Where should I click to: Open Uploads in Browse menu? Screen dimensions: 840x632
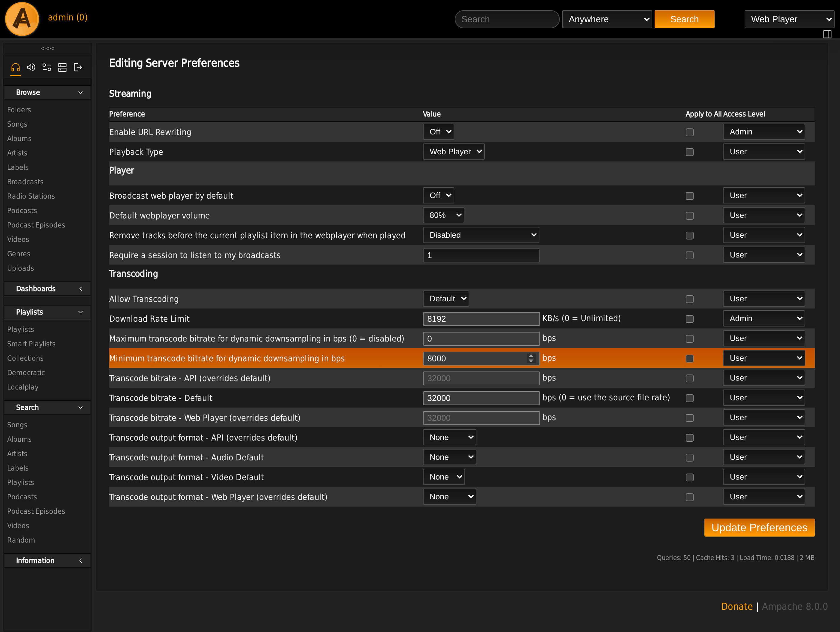(x=20, y=269)
